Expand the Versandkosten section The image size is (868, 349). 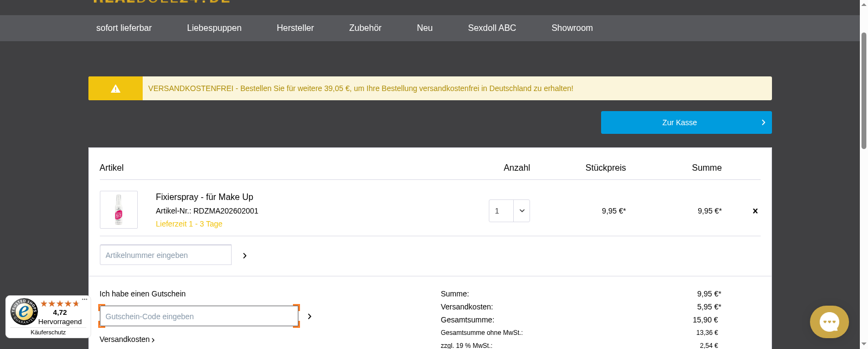coord(127,339)
